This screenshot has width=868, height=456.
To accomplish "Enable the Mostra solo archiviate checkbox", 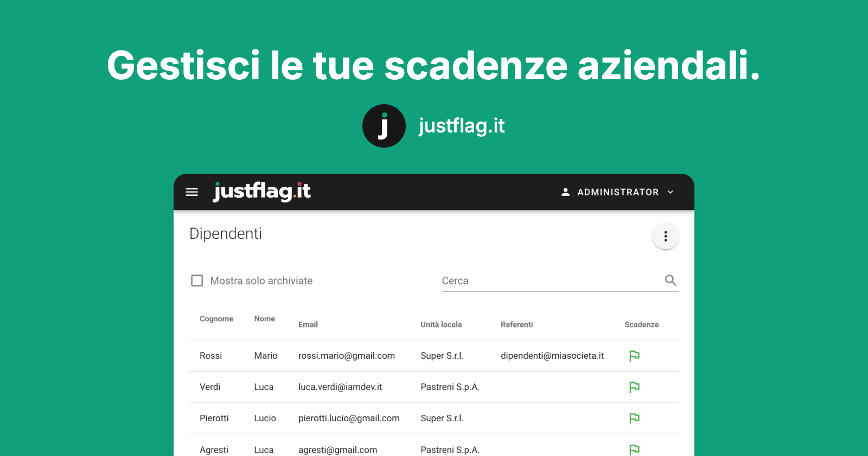I will [197, 281].
